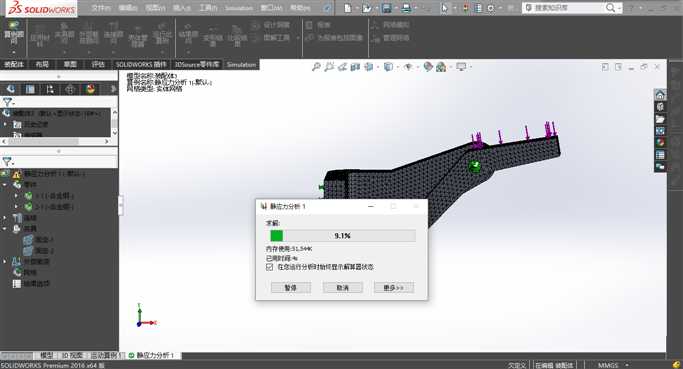Open the Custom Properties task pane icon

[660, 155]
